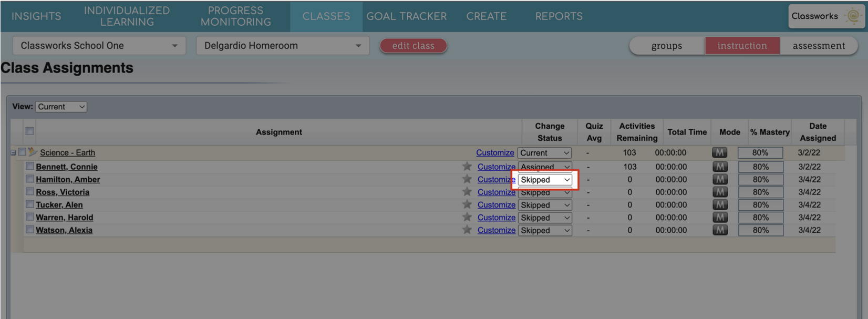The height and width of the screenshot is (319, 868).
Task: Check the box for Warren, Harold
Action: [x=30, y=217]
